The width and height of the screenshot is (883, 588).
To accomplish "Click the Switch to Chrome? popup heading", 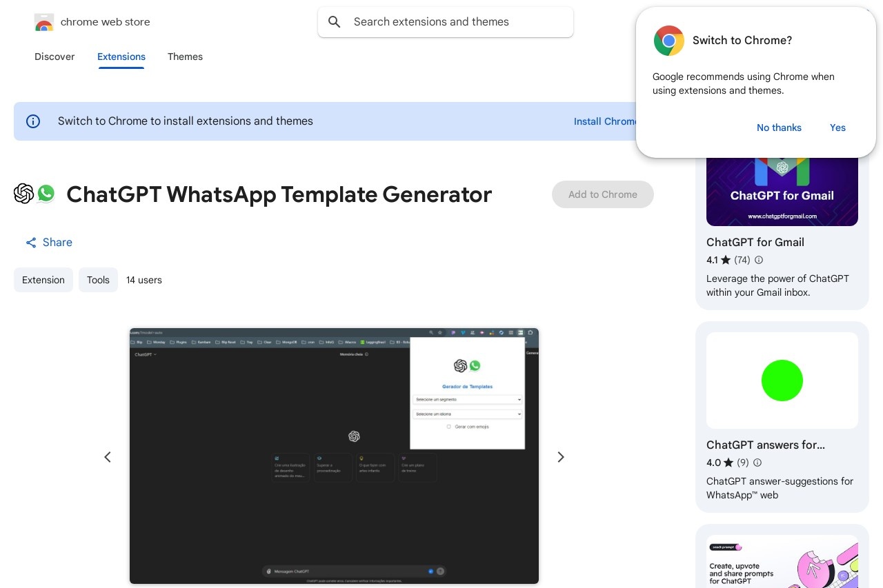I will (742, 41).
